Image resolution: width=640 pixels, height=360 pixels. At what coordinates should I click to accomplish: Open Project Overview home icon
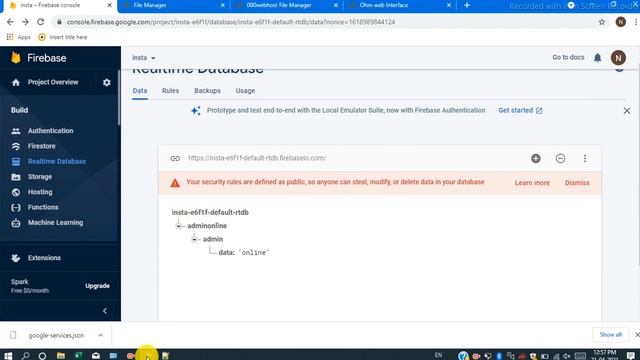[16, 82]
